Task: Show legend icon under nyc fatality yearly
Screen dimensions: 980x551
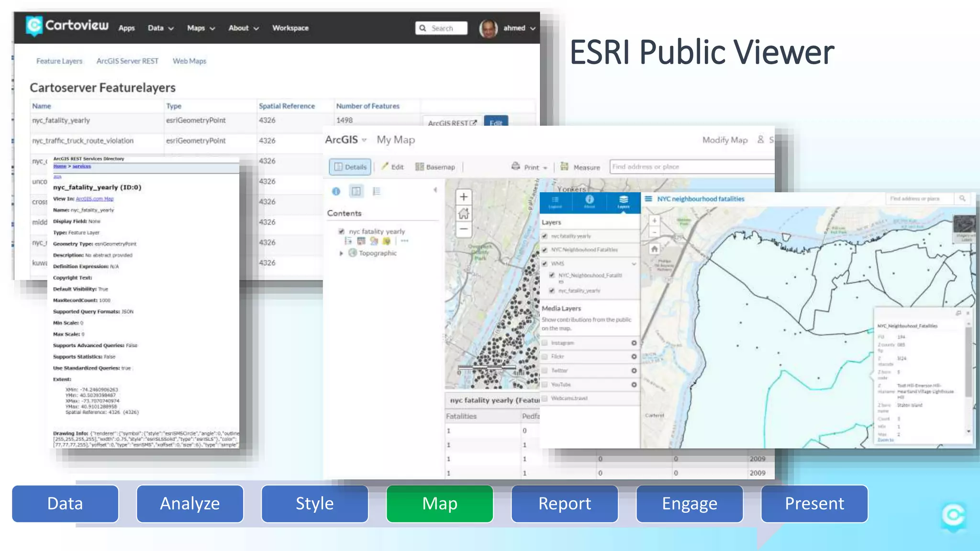Action: point(348,241)
